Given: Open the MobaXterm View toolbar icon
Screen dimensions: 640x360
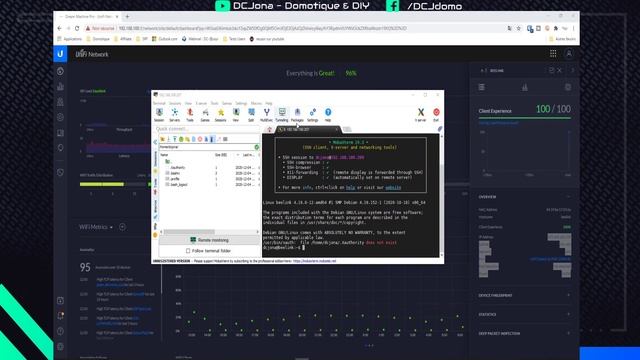Looking at the screenshot, I should [236, 115].
